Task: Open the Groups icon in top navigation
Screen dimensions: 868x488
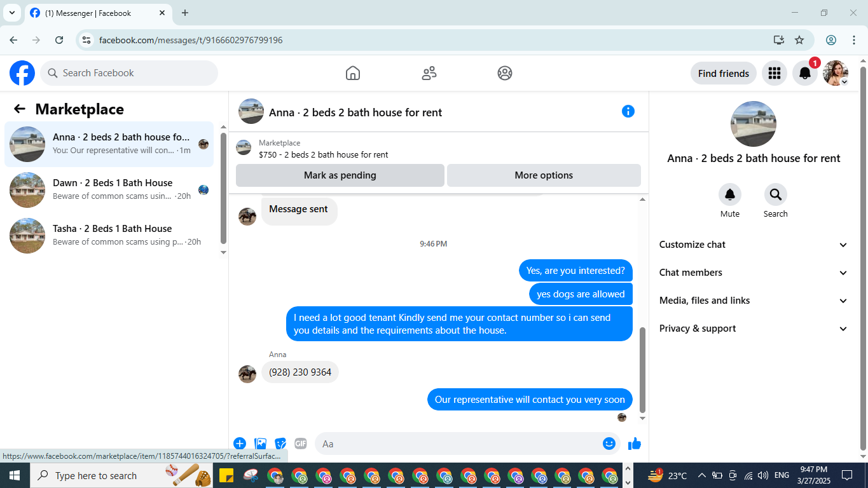Action: pyautogui.click(x=505, y=73)
